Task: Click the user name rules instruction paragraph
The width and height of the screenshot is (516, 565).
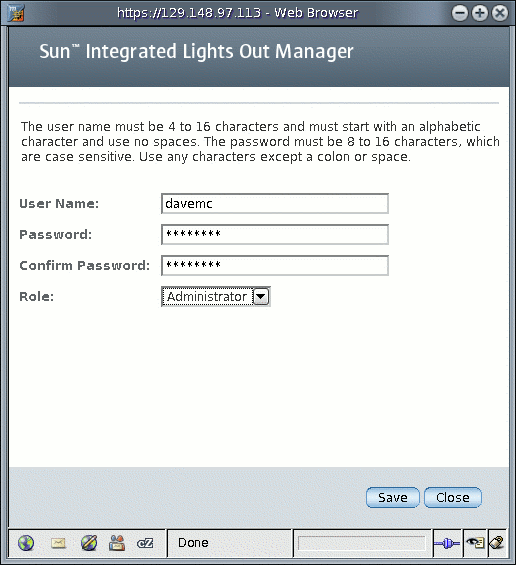Action: 260,142
